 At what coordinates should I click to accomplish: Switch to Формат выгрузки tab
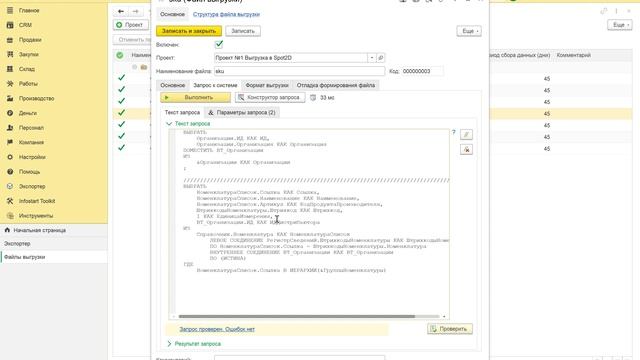pos(267,85)
